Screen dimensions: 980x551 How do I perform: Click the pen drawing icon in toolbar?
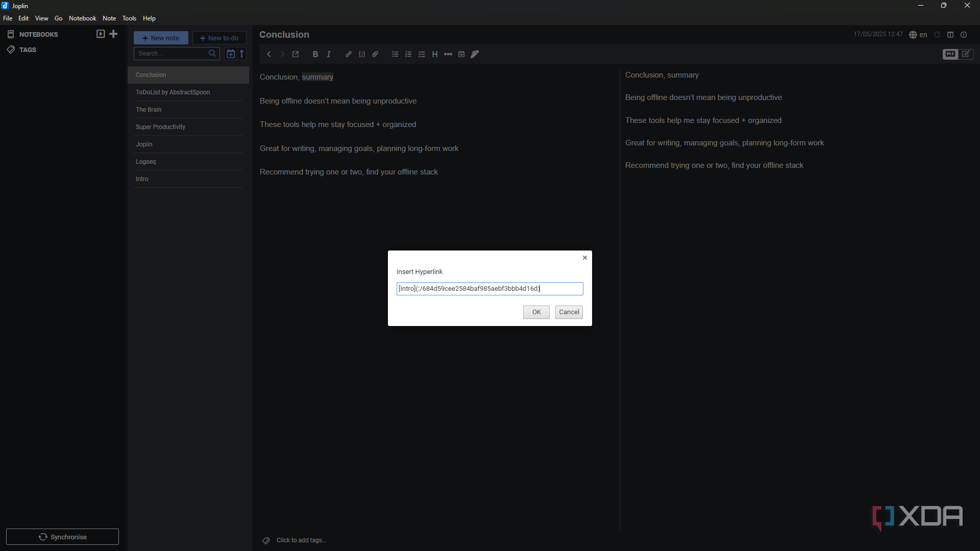point(475,54)
